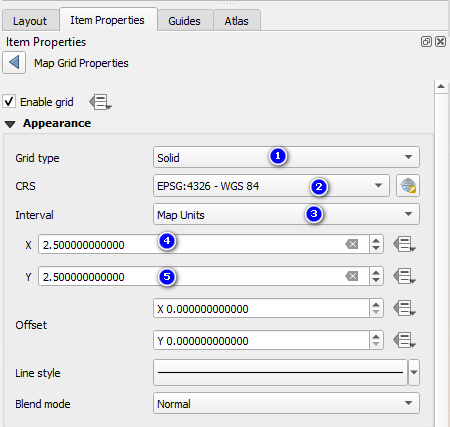The height and width of the screenshot is (427, 450).
Task: Collapse the Appearance section
Action: [x=10, y=124]
